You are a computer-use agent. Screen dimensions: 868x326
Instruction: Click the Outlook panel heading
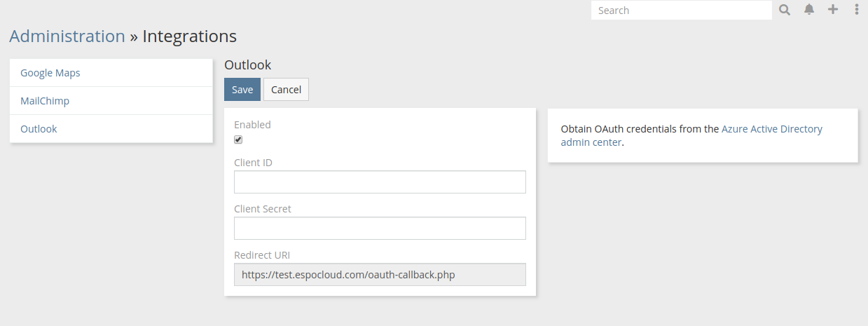click(247, 65)
